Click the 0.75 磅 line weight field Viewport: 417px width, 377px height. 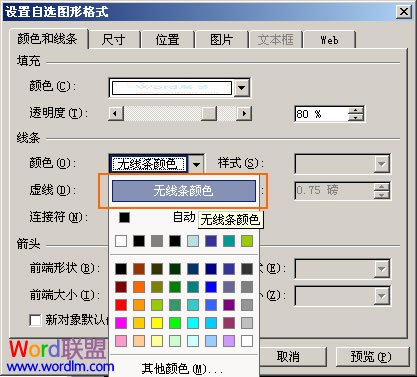[x=334, y=191]
